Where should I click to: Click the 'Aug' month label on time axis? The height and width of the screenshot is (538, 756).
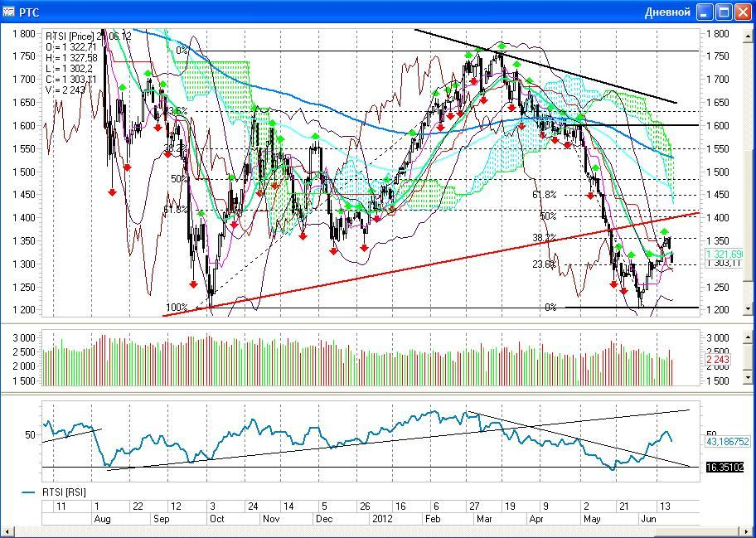coord(102,519)
